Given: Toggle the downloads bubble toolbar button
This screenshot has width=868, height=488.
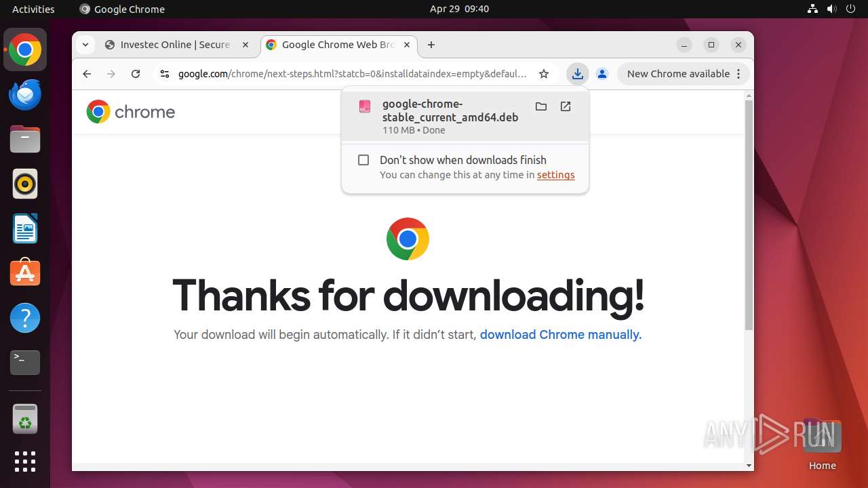Looking at the screenshot, I should click(x=577, y=74).
